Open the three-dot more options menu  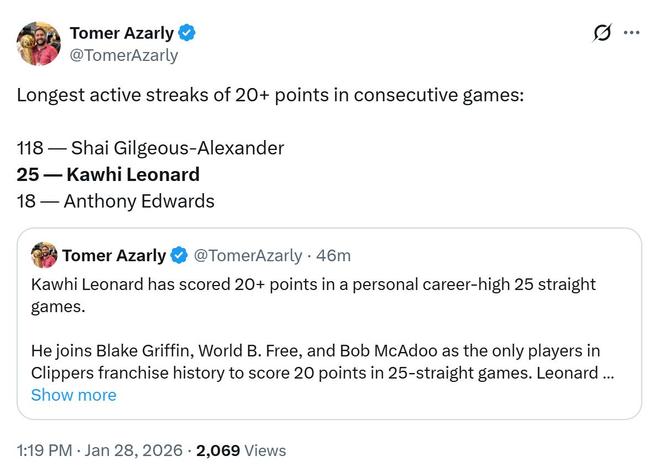coord(631,33)
